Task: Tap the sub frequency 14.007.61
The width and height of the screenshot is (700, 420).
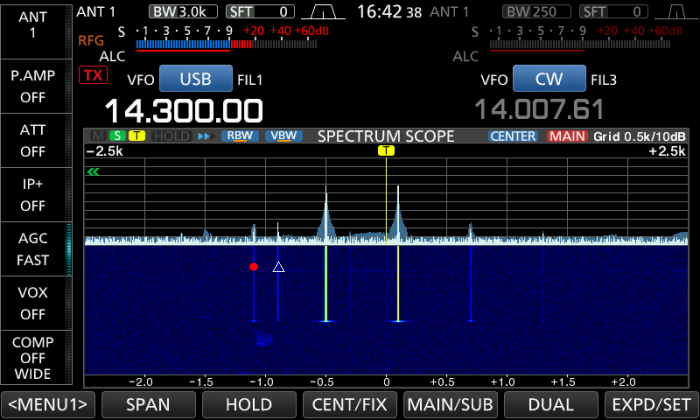Action: (539, 109)
